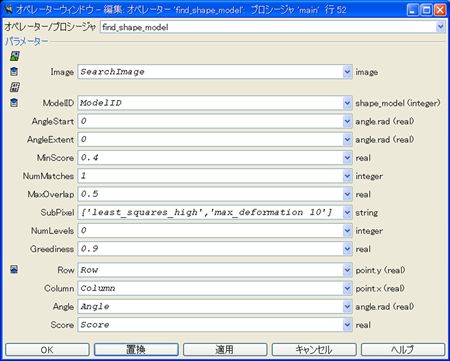Expand the MaxOverlap dropdown

click(347, 194)
